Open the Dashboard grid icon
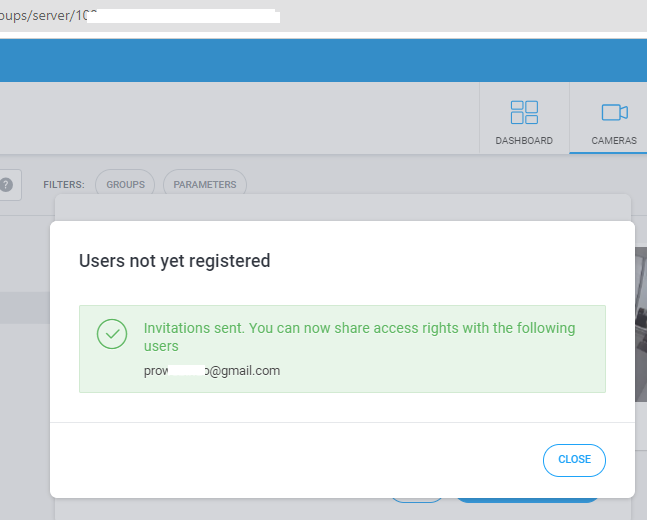This screenshot has width=647, height=520. [x=524, y=112]
